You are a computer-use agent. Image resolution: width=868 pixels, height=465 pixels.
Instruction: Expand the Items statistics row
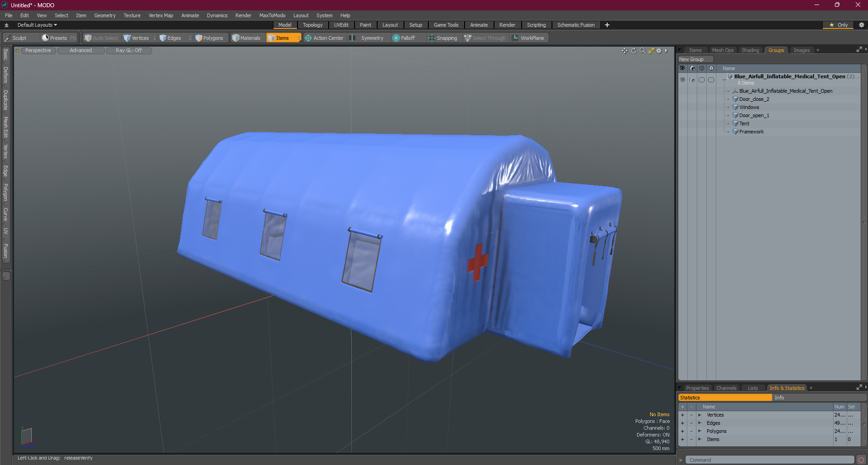pyautogui.click(x=700, y=439)
